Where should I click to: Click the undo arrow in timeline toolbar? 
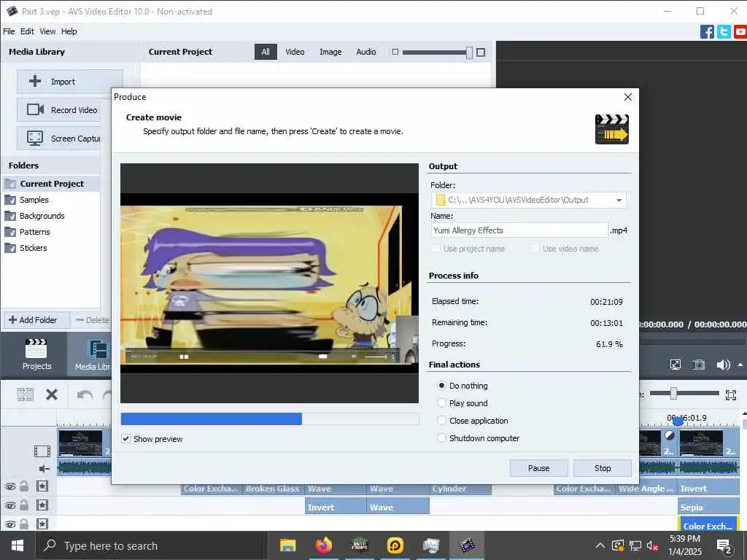tap(85, 394)
